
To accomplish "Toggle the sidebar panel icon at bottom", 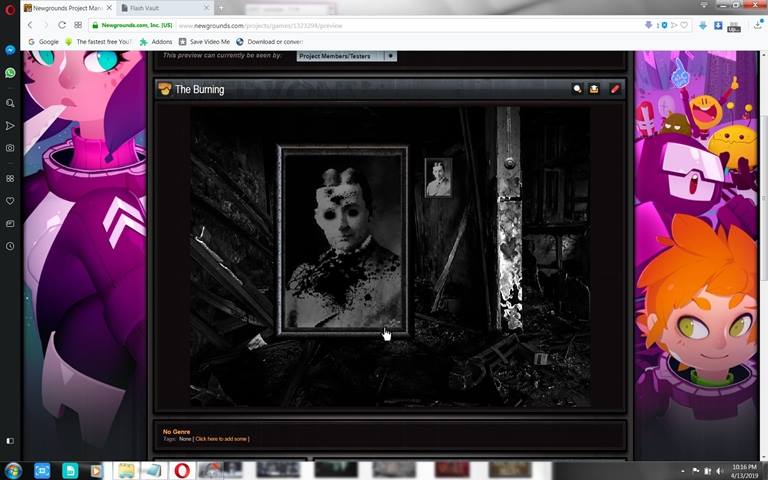I will click(10, 441).
